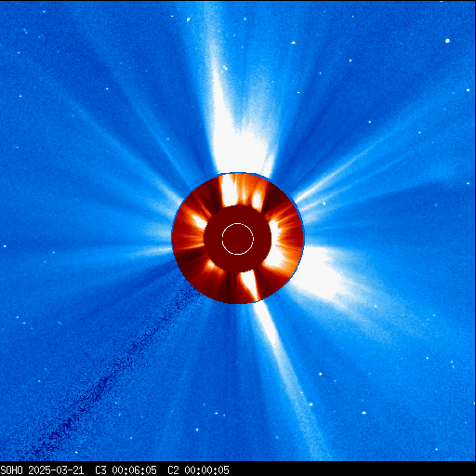Image resolution: width=476 pixels, height=476 pixels.
Task: Click the dark pylon shadow streak at lower left
Action: (x=118, y=372)
